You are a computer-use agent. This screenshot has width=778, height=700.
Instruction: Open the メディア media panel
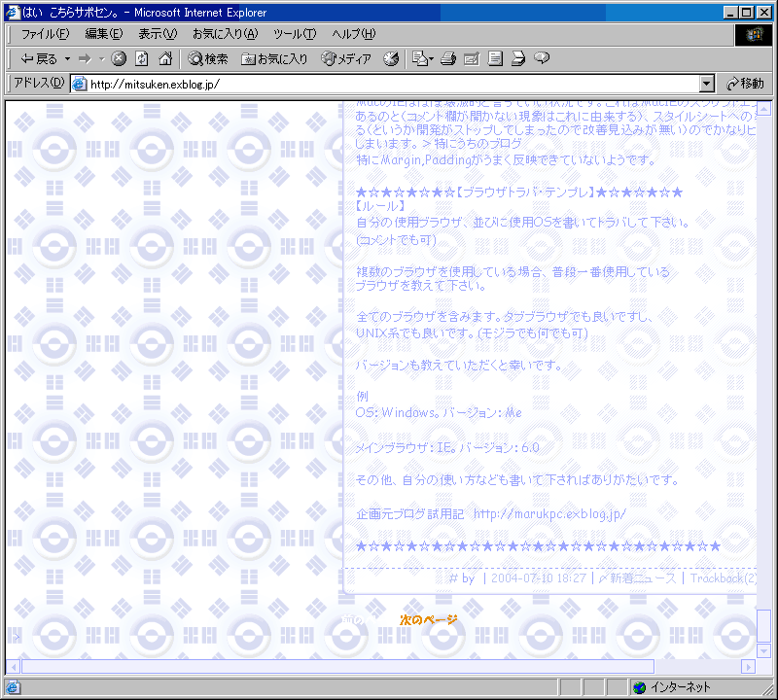[x=346, y=59]
